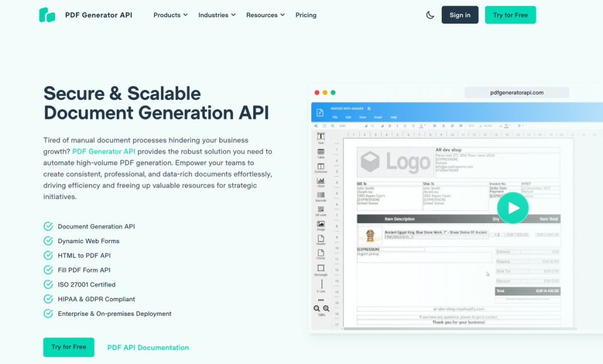Click the pdfgeneratorapi.com address bar
The image size is (603, 364).
point(516,92)
